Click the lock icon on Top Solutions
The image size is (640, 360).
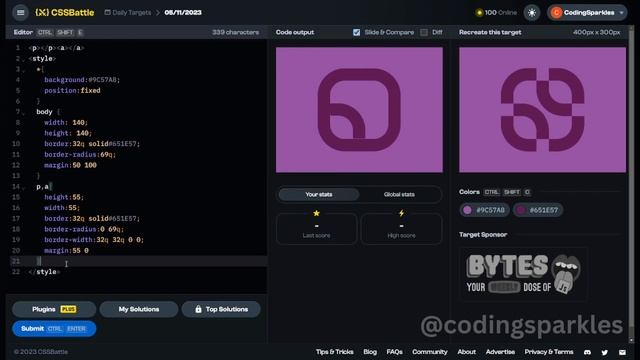click(x=198, y=309)
